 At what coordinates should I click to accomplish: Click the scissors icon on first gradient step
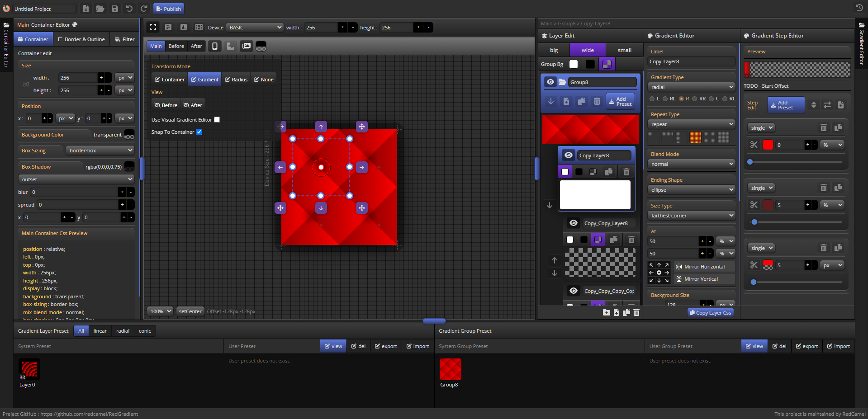(x=754, y=145)
